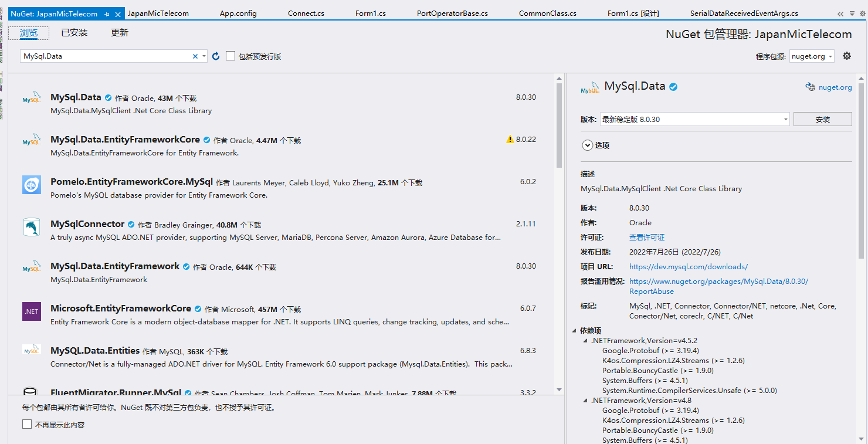The height and width of the screenshot is (444, 868).
Task: Clear the MySql.Data search text
Action: (195, 56)
